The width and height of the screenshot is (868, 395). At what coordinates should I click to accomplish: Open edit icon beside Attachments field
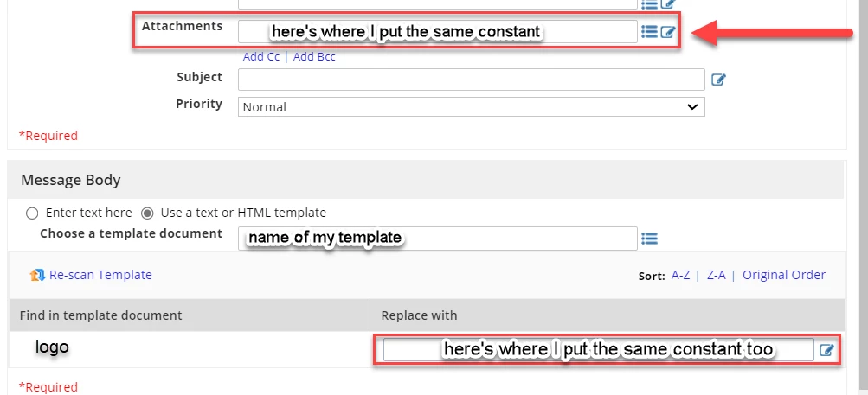click(668, 32)
